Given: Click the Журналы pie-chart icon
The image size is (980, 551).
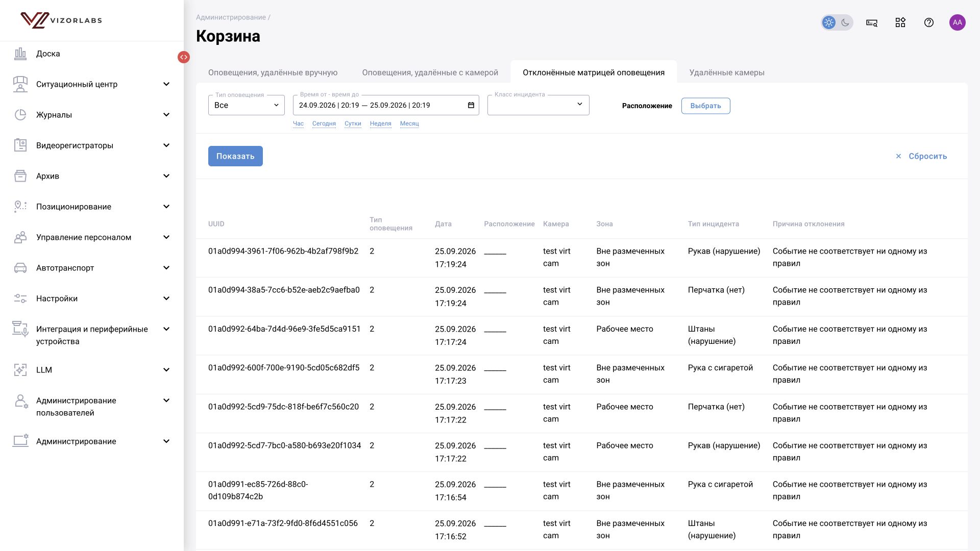Looking at the screenshot, I should [20, 115].
